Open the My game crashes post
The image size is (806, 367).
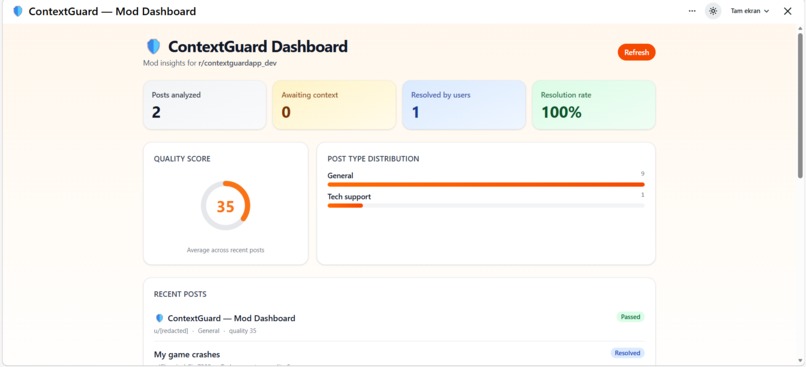click(x=187, y=355)
